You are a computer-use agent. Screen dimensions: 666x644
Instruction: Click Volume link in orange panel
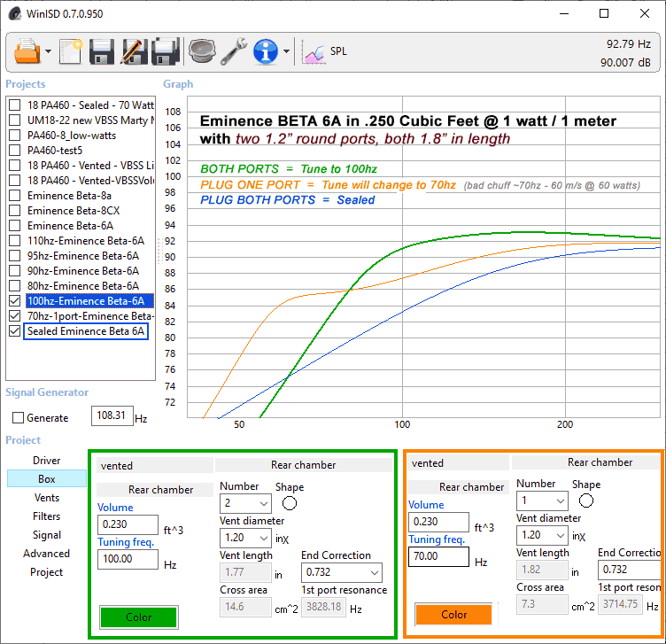426,505
